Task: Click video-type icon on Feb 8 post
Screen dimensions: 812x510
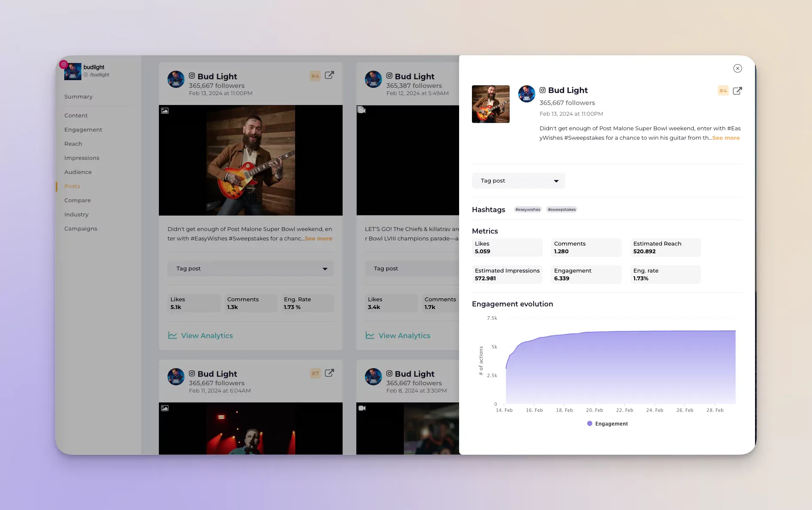Action: pyautogui.click(x=362, y=408)
